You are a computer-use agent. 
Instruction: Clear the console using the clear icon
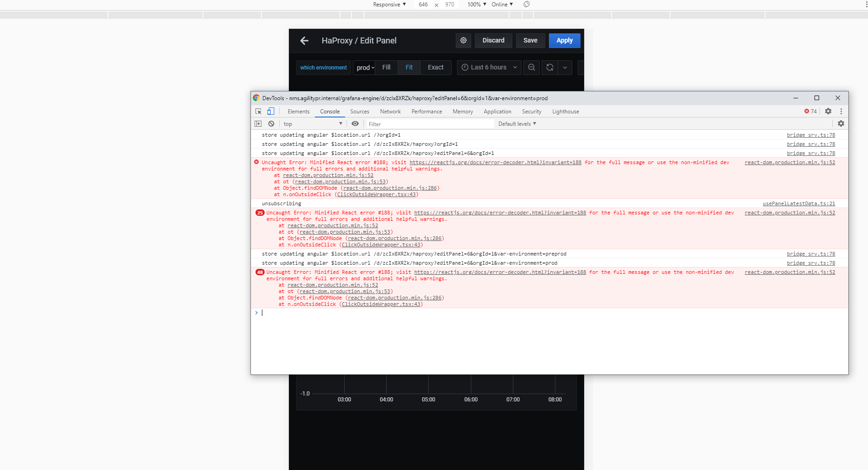click(271, 123)
